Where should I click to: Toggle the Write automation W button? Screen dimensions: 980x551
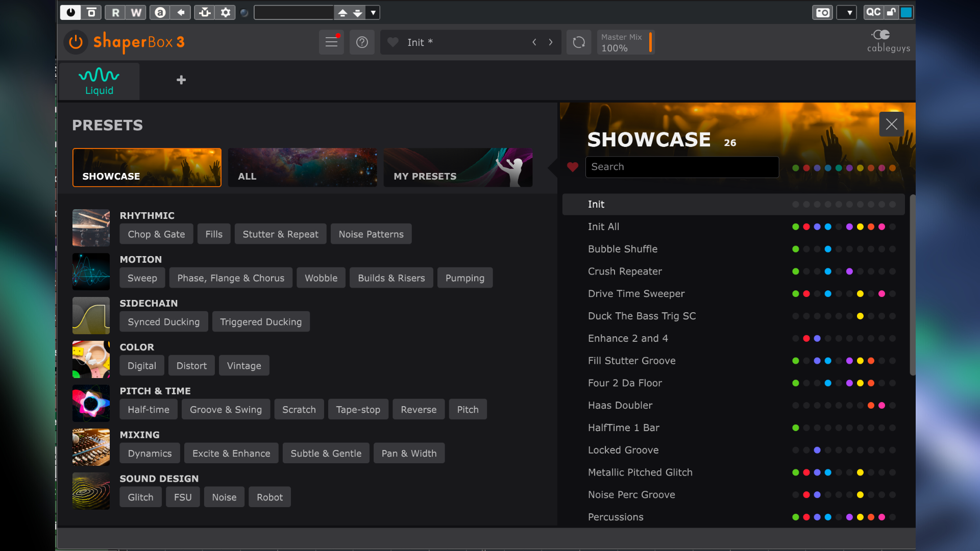(x=136, y=12)
